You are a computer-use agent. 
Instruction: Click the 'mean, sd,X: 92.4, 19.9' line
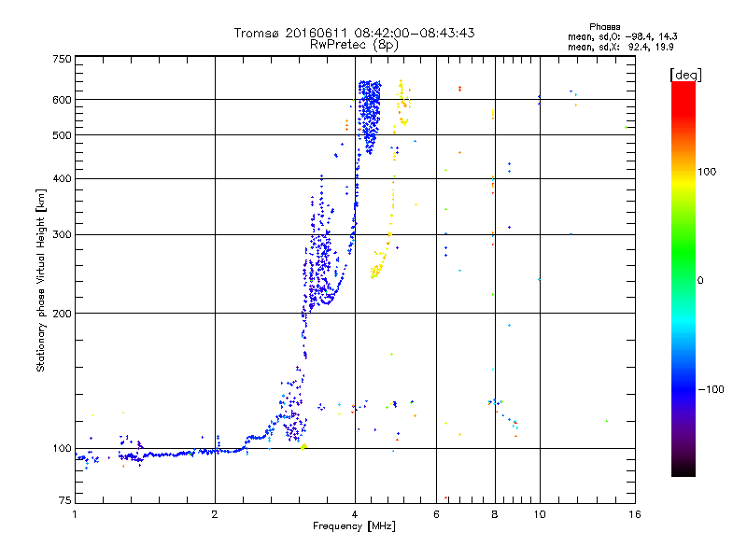point(620,47)
